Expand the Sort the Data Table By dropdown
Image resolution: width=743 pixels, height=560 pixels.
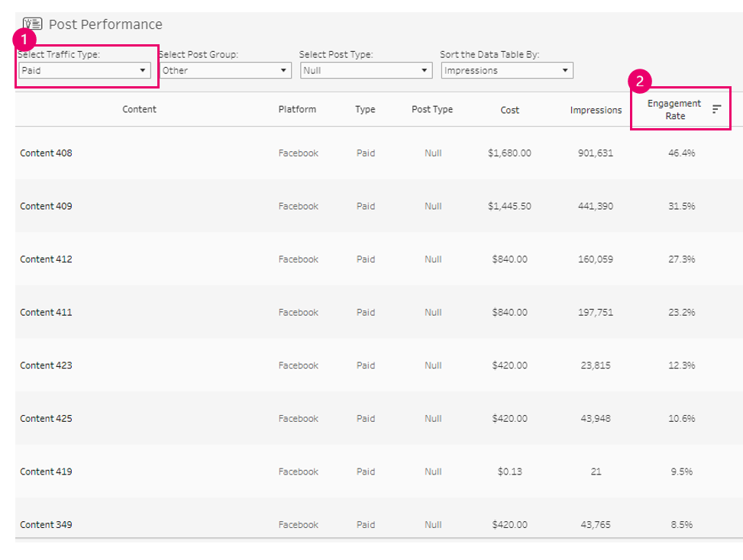[x=507, y=70]
